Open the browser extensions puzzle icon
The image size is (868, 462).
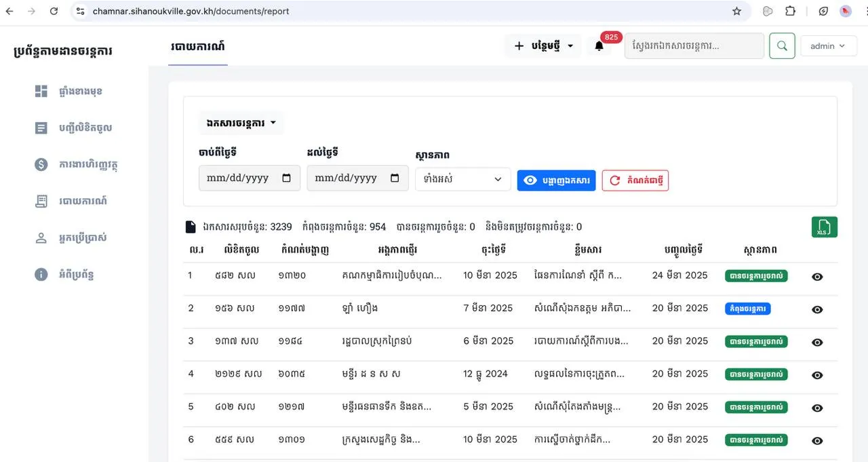(x=790, y=11)
